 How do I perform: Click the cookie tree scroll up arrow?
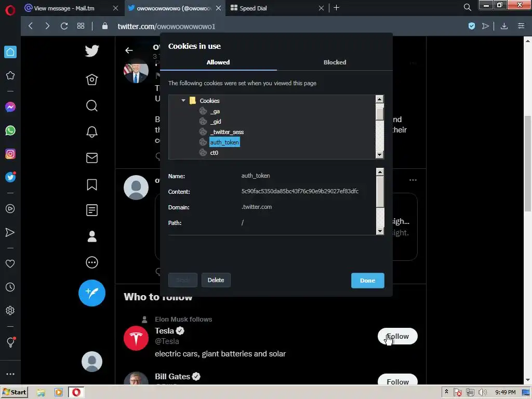click(379, 99)
